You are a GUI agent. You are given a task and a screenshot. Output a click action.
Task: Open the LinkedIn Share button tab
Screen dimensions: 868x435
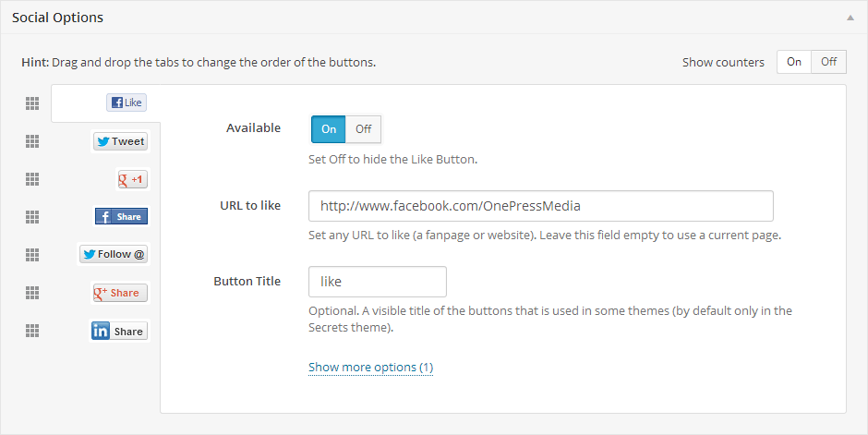coord(119,331)
